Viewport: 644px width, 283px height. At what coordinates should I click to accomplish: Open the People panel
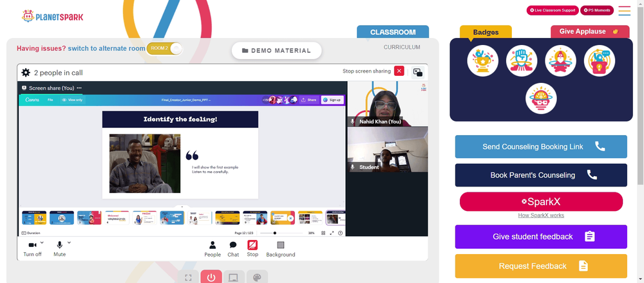point(213,249)
